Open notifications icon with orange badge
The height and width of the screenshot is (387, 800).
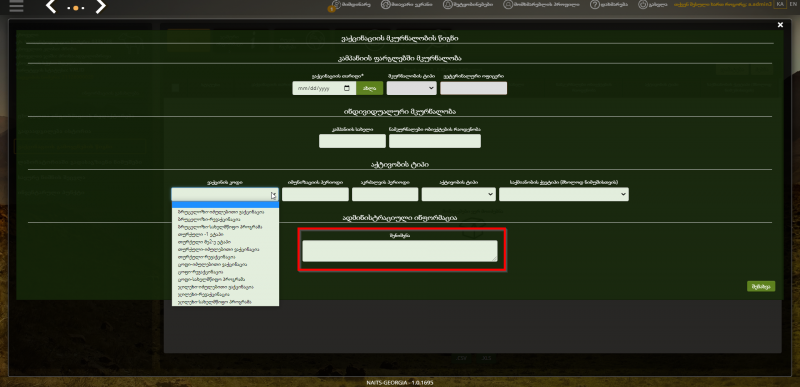pyautogui.click(x=336, y=5)
